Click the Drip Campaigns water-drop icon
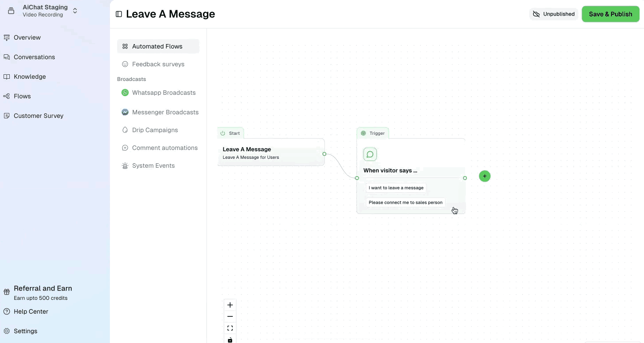This screenshot has height=343, width=644. coord(125,130)
